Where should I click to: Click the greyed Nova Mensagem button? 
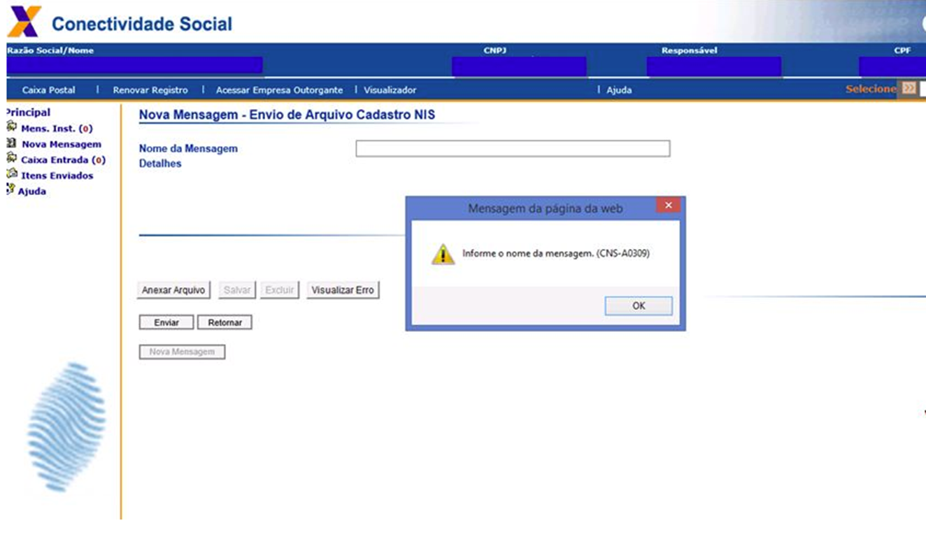point(182,352)
